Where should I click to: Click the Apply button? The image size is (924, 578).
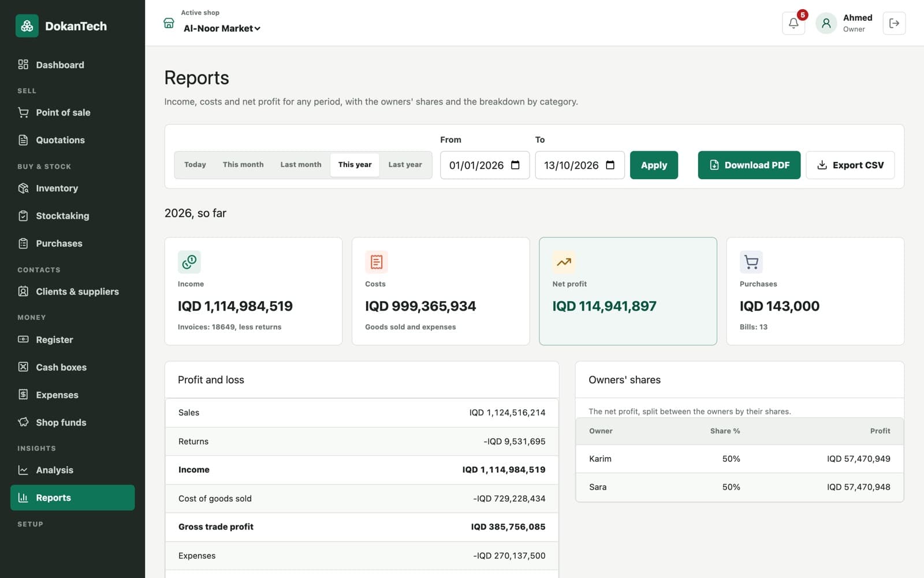click(x=654, y=165)
